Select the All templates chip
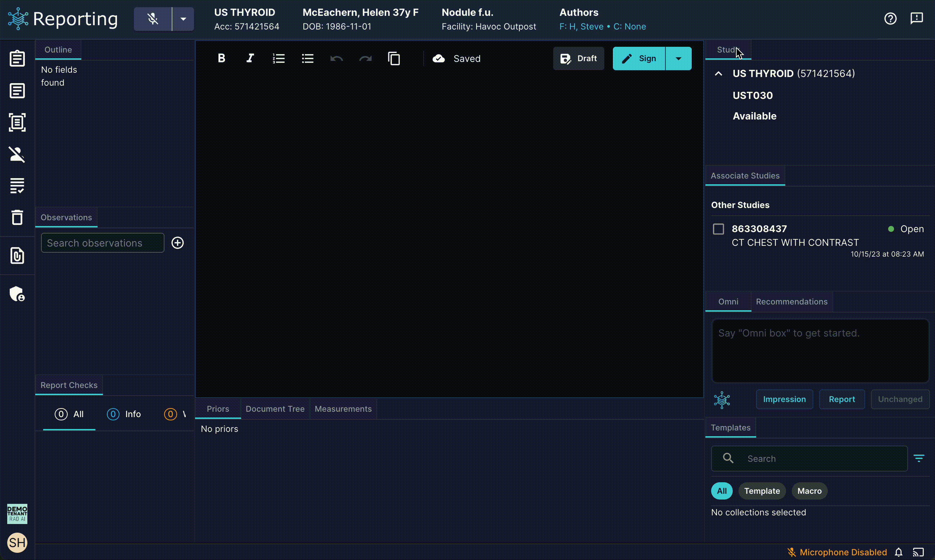This screenshot has height=560, width=935. click(x=722, y=491)
